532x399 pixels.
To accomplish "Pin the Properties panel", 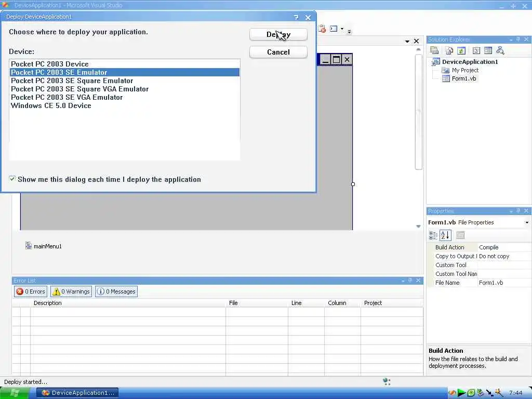I will 518,211.
